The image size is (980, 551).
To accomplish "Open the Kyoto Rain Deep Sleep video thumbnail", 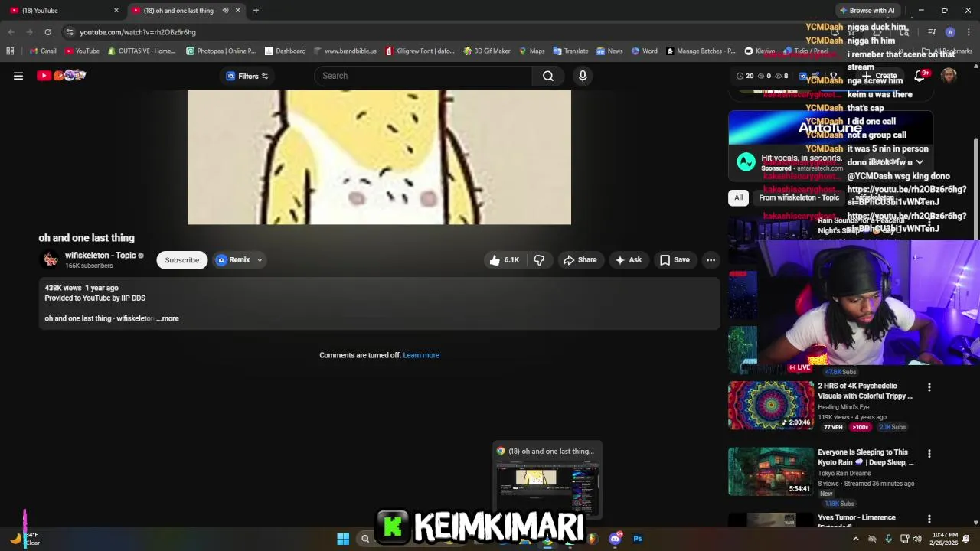I will [771, 471].
